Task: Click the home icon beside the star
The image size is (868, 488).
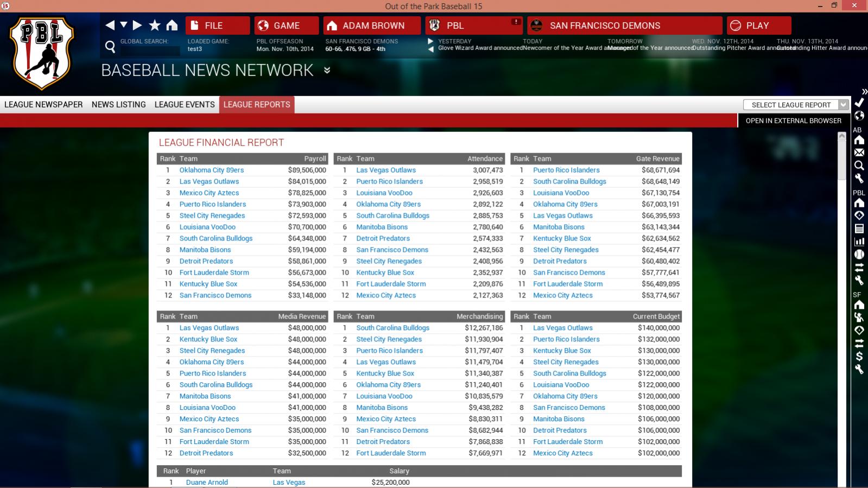Action: pos(172,25)
